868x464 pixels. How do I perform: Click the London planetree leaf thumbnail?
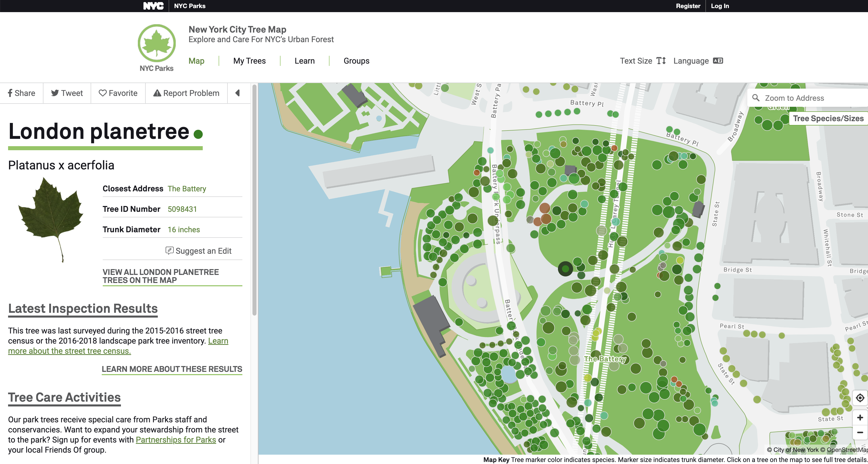click(50, 219)
